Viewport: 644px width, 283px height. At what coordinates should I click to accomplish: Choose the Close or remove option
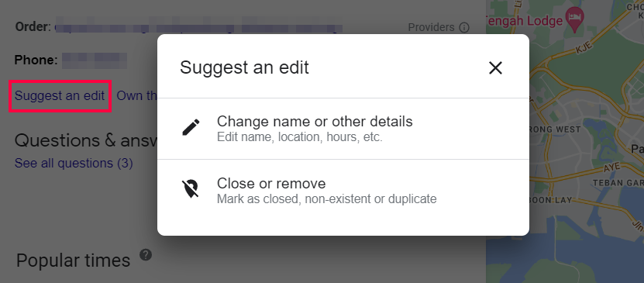point(343,190)
